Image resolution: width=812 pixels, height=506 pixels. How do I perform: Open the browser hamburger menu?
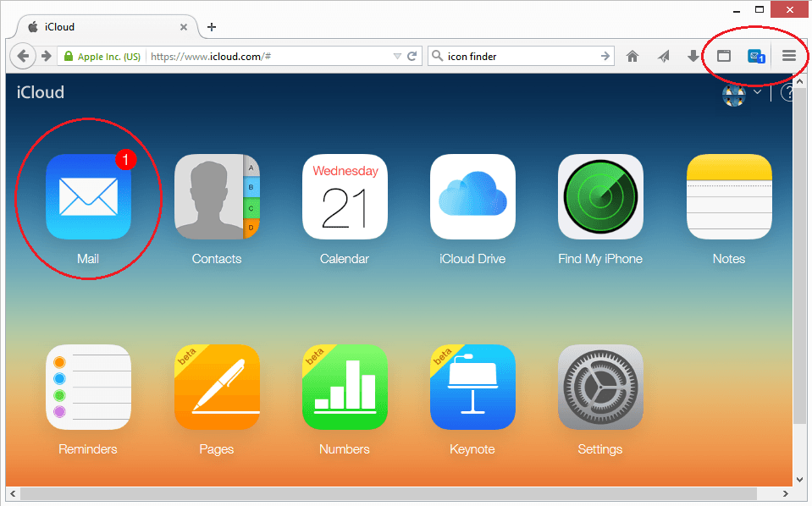tap(788, 56)
